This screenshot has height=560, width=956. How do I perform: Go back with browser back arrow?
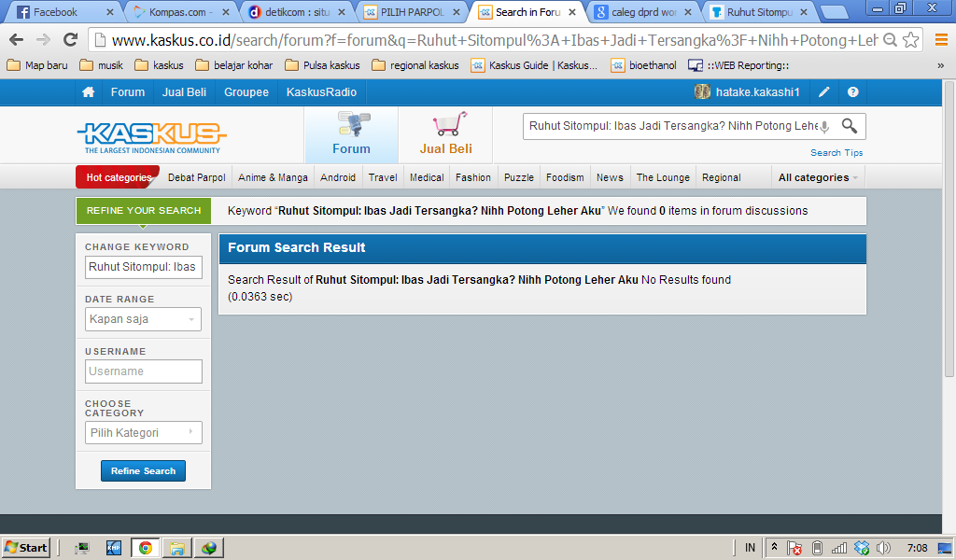tap(17, 40)
